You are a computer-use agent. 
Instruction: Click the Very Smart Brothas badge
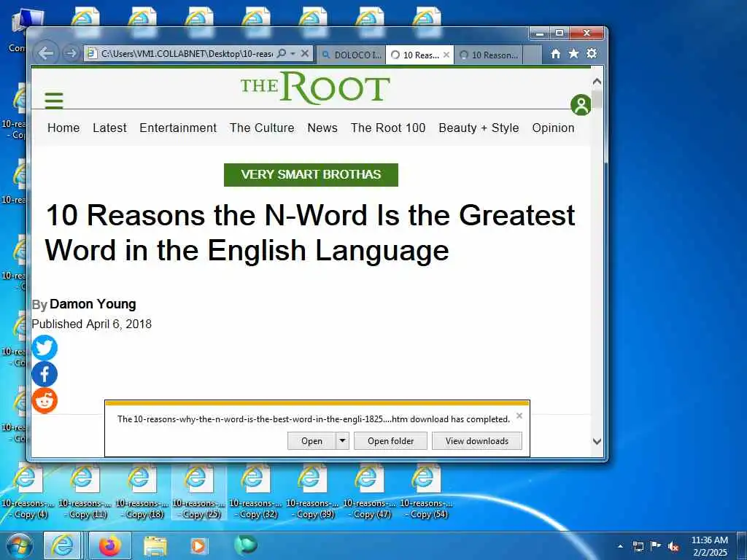[x=311, y=175]
